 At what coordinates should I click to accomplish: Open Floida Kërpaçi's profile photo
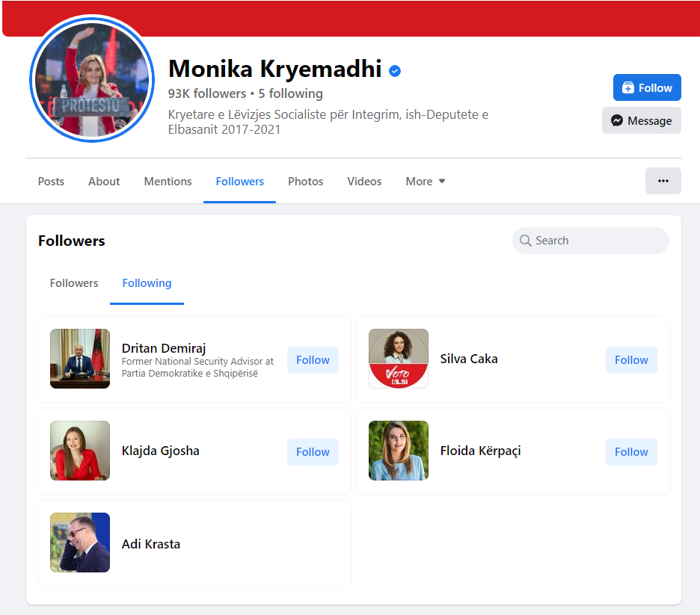398,451
